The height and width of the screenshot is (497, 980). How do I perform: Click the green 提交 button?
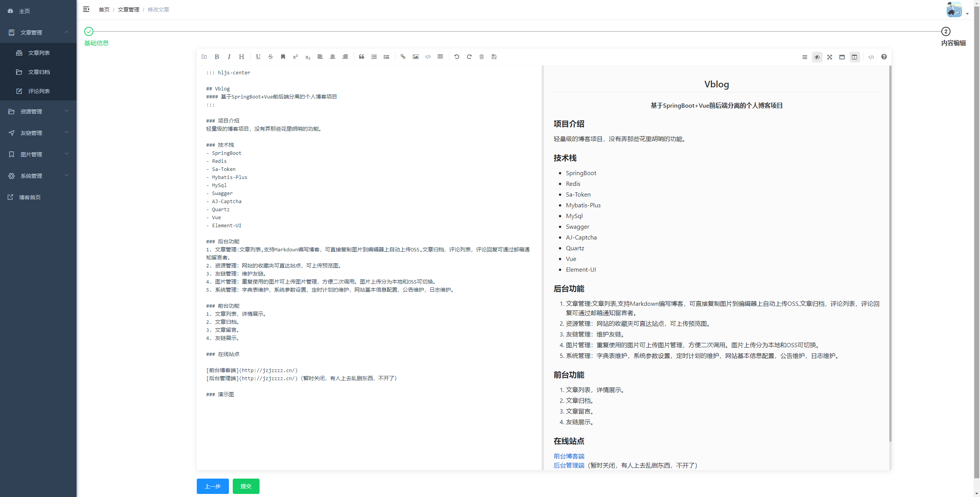[246, 486]
